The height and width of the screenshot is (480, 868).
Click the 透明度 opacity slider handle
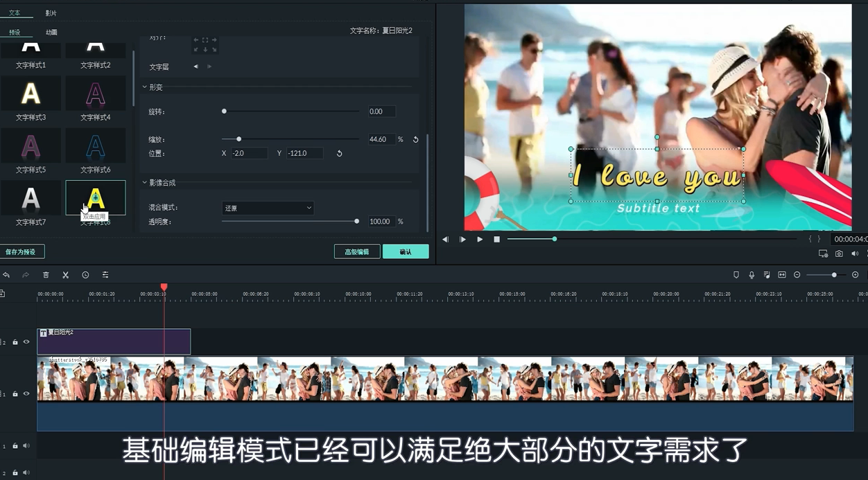(x=356, y=222)
